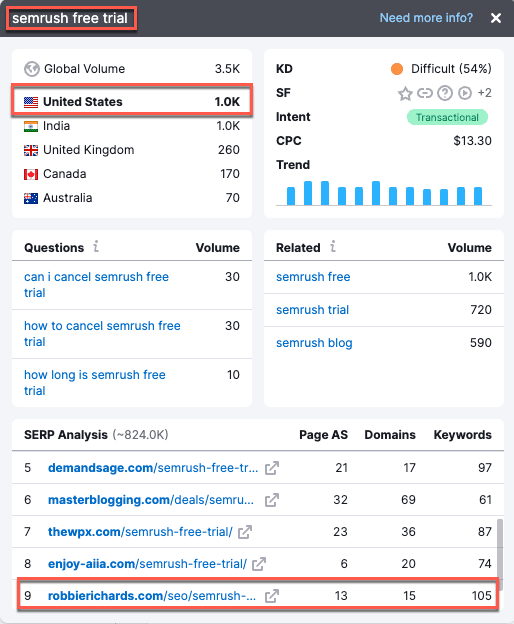Click external link icon for robbierichards.com
The image size is (514, 624).
[272, 596]
